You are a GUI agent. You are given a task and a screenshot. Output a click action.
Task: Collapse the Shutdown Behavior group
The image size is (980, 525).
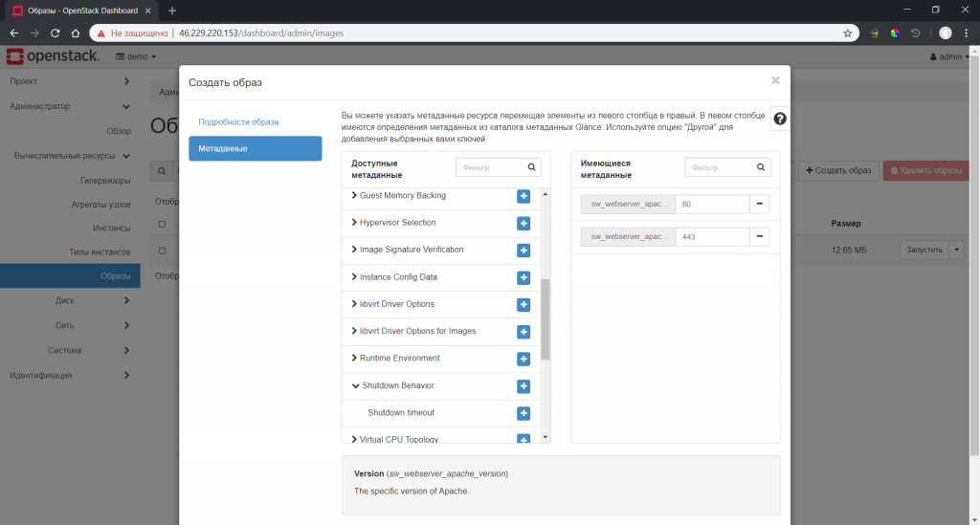point(356,385)
